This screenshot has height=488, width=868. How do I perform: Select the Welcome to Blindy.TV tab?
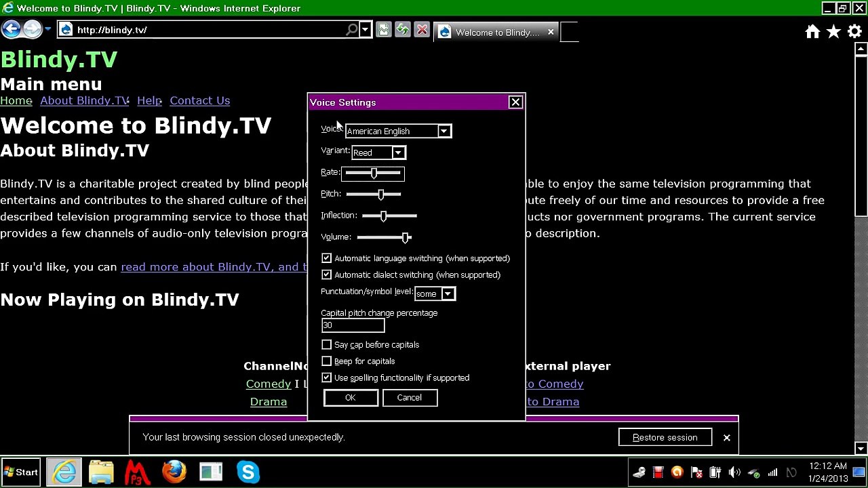click(x=497, y=32)
